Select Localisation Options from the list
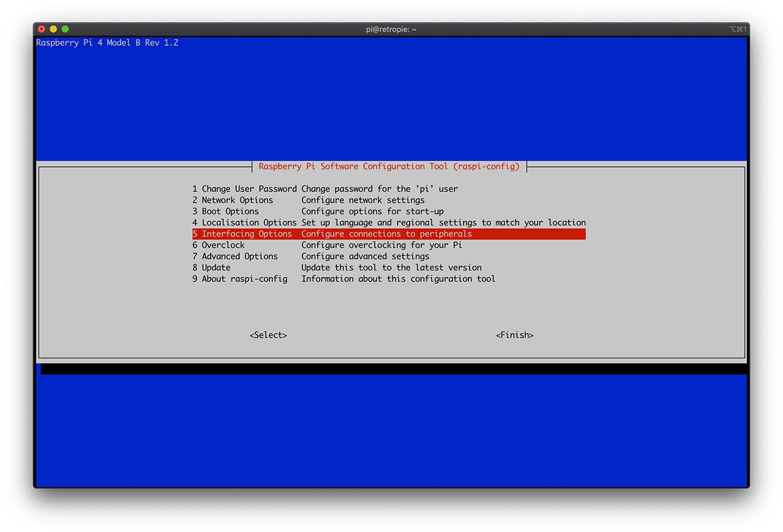The image size is (783, 532). (245, 223)
